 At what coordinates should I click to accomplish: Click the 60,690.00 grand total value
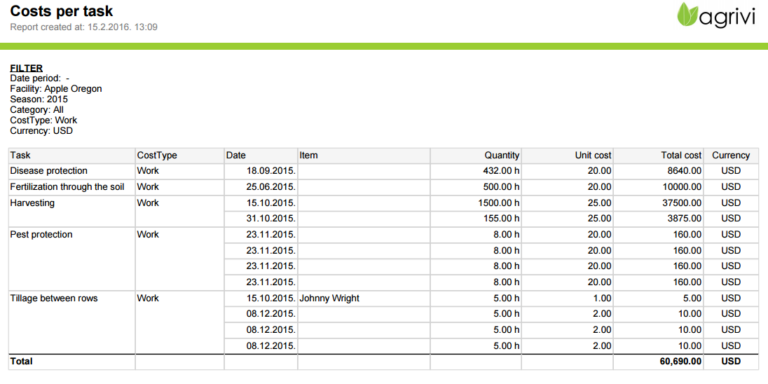(681, 361)
